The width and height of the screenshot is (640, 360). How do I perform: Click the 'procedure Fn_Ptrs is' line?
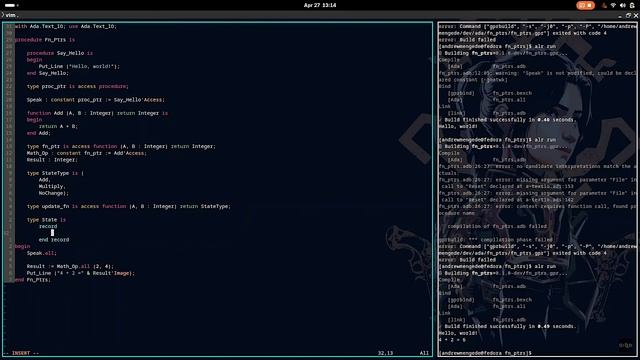click(x=45, y=40)
